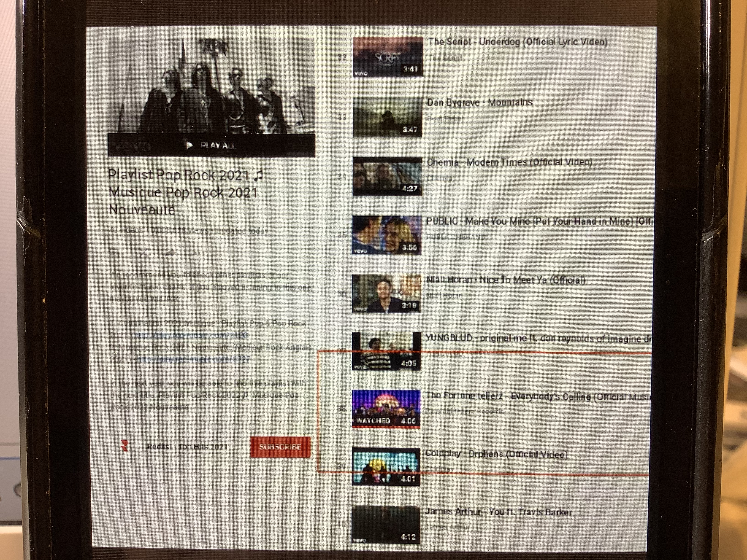Click Dan Bygrave Mountains thumbnail
Image resolution: width=747 pixels, height=560 pixels.
pyautogui.click(x=387, y=117)
